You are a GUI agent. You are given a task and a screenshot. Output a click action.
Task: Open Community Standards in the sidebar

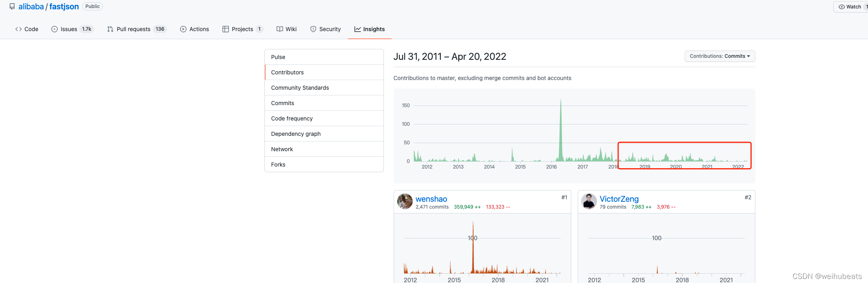(324, 88)
